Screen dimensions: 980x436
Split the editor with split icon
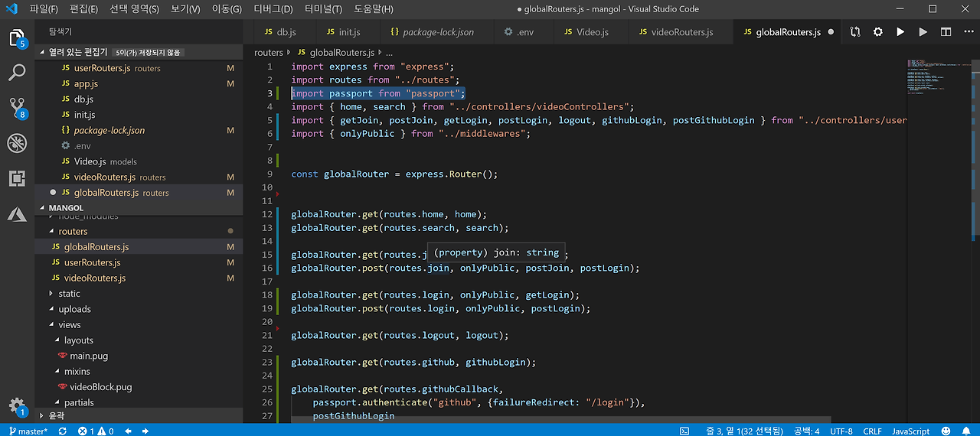tap(946, 32)
